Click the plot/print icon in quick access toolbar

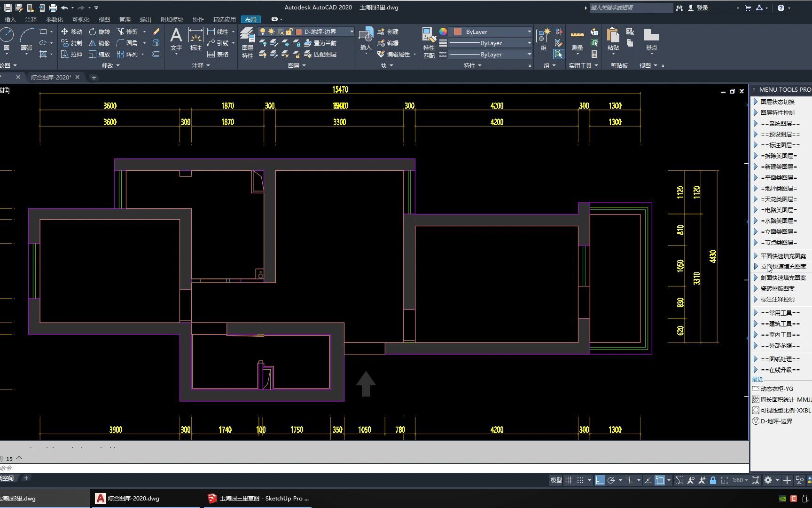(53, 8)
